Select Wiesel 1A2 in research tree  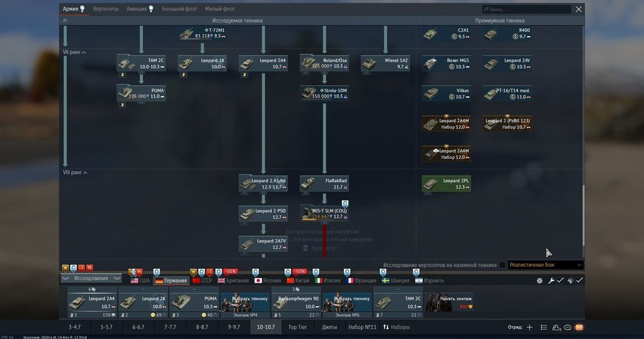point(385,63)
